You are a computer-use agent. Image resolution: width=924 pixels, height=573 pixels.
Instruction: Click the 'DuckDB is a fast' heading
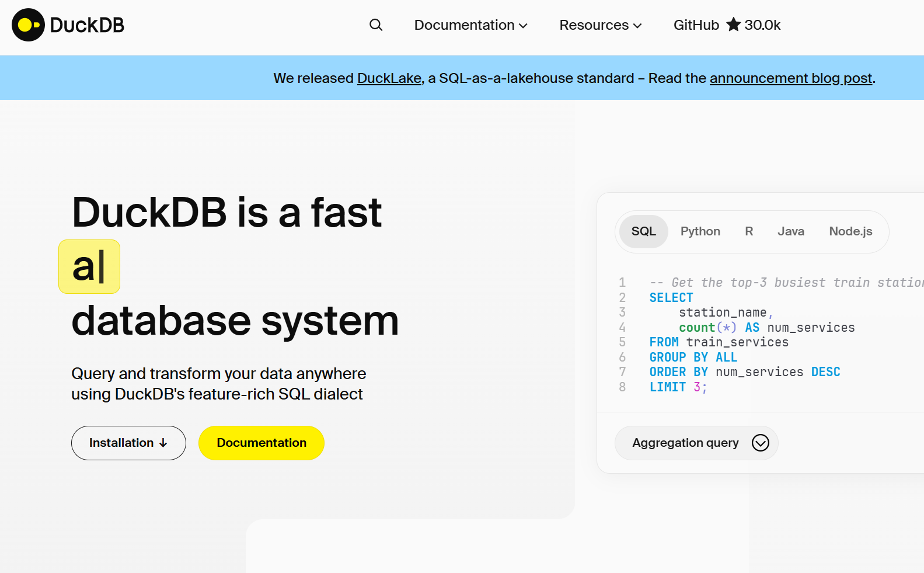227,212
